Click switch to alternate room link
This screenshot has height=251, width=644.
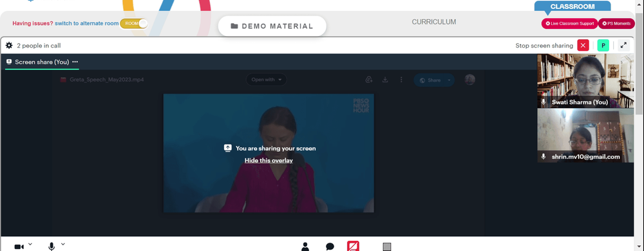pos(87,23)
